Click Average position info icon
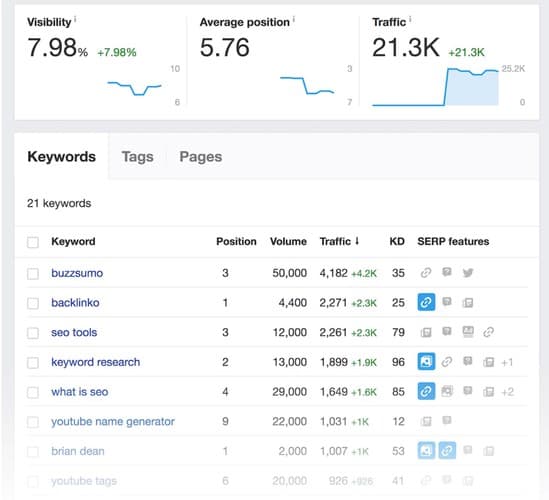The image size is (549, 500). [x=294, y=19]
